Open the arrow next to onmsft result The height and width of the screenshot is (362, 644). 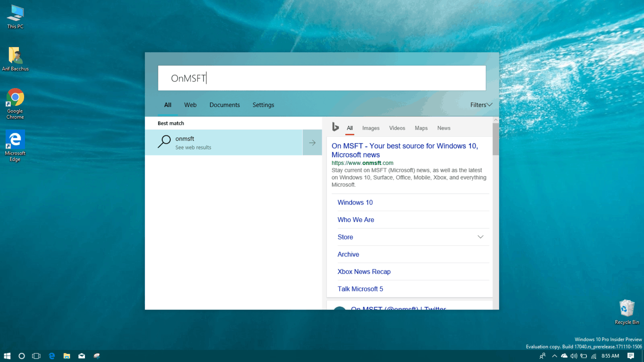[312, 142]
